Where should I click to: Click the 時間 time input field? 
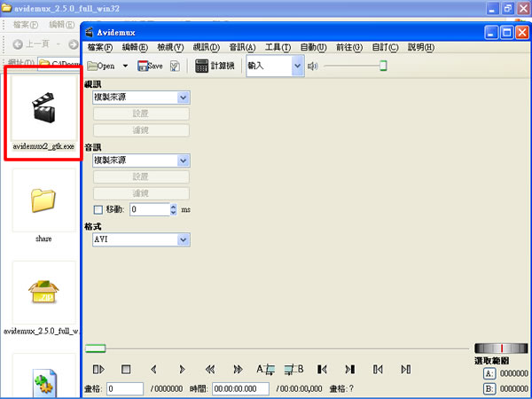(240, 389)
